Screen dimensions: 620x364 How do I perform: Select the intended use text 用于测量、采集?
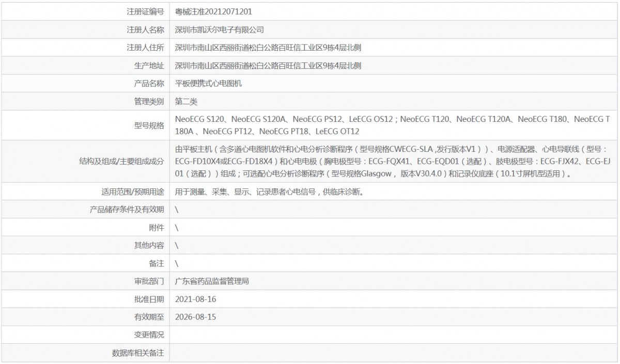point(271,192)
